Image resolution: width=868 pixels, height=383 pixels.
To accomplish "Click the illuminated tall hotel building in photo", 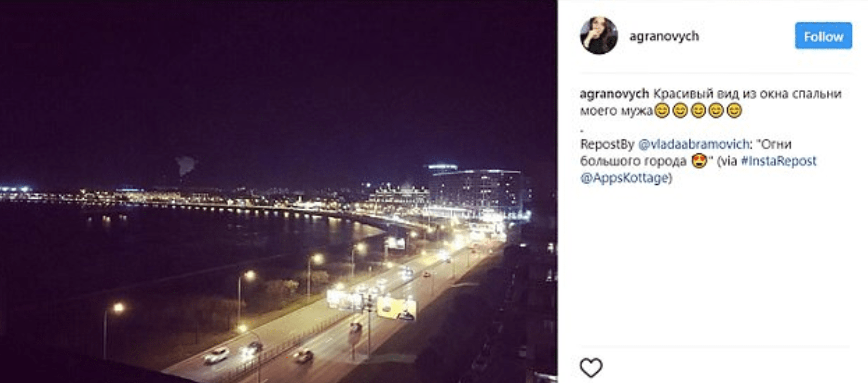I will pos(475,190).
